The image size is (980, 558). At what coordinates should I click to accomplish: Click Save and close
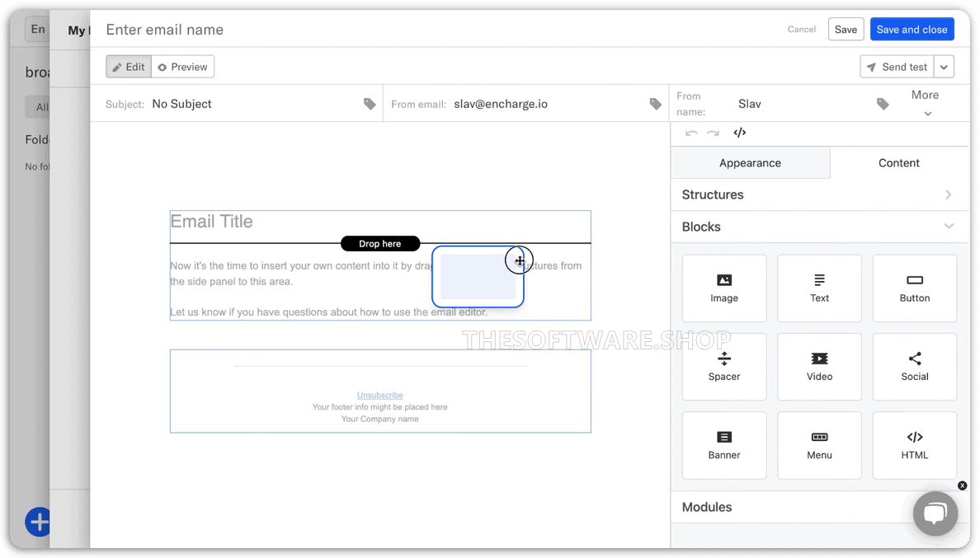(912, 30)
